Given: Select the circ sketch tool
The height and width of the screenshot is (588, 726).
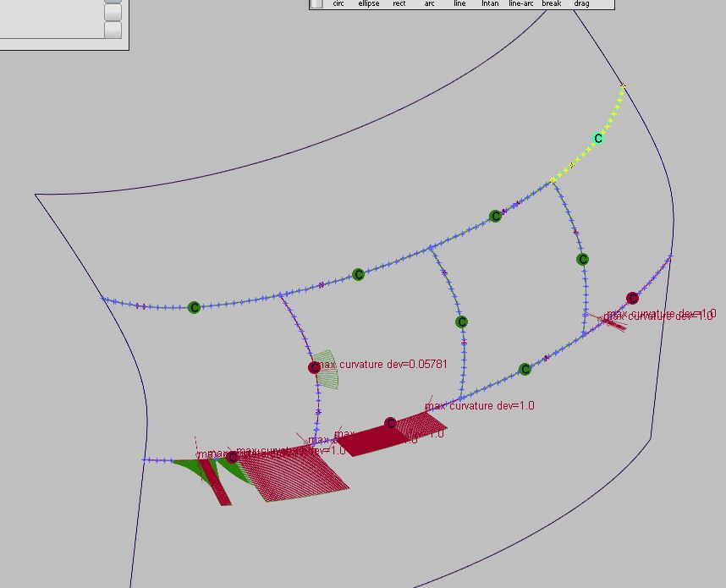Looking at the screenshot, I should click(x=338, y=3).
